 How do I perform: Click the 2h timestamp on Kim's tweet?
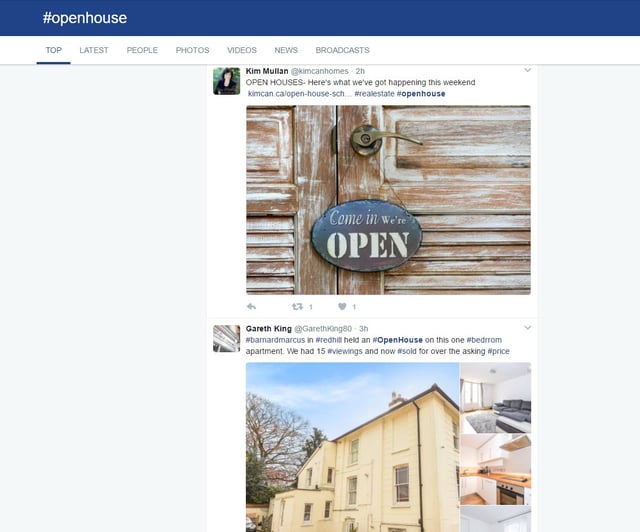pyautogui.click(x=360, y=71)
